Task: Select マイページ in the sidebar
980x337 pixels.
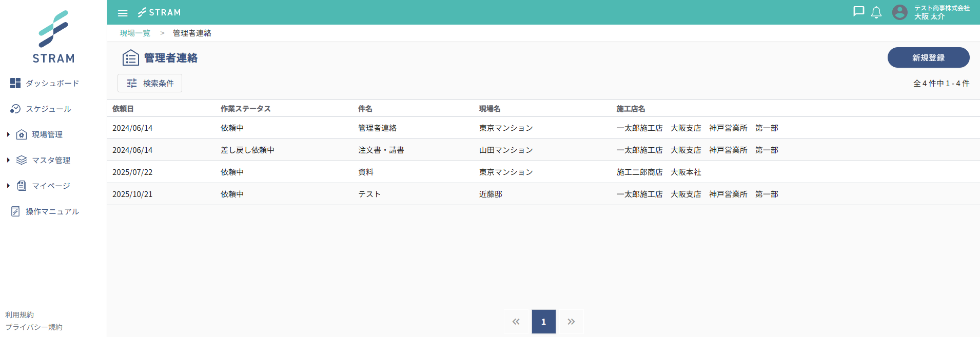Action: 51,186
